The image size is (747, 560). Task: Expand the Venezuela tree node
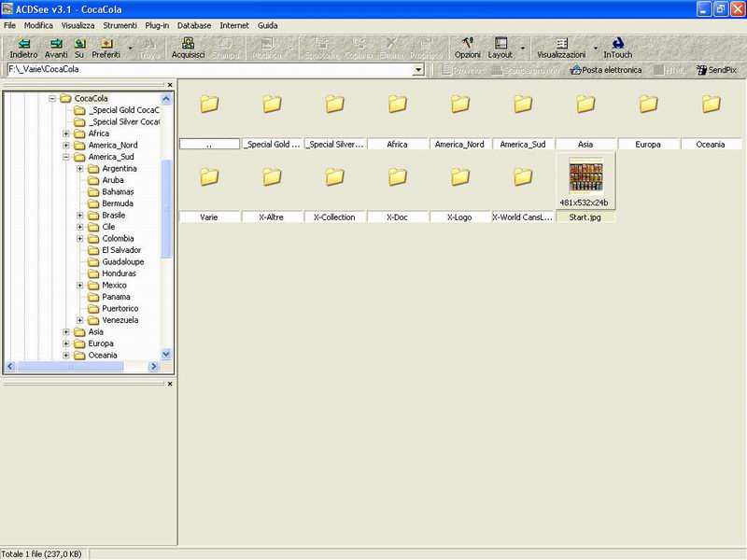coord(80,320)
